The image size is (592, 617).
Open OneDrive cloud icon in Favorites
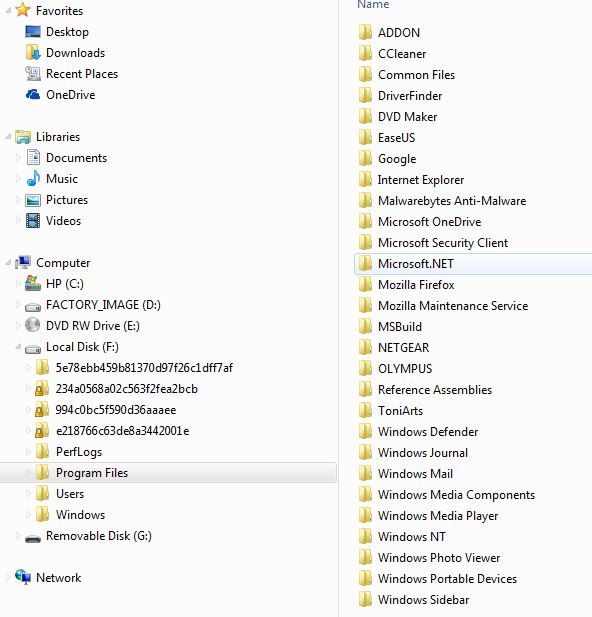(x=33, y=95)
